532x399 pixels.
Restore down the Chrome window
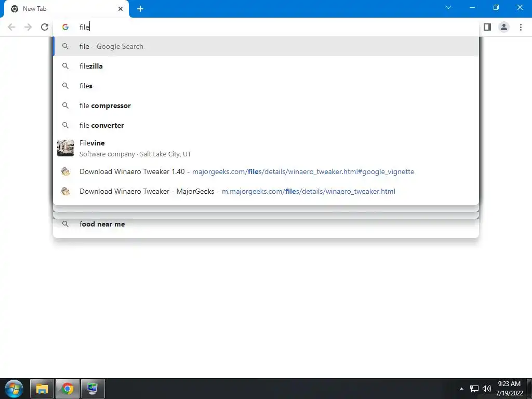pos(496,7)
